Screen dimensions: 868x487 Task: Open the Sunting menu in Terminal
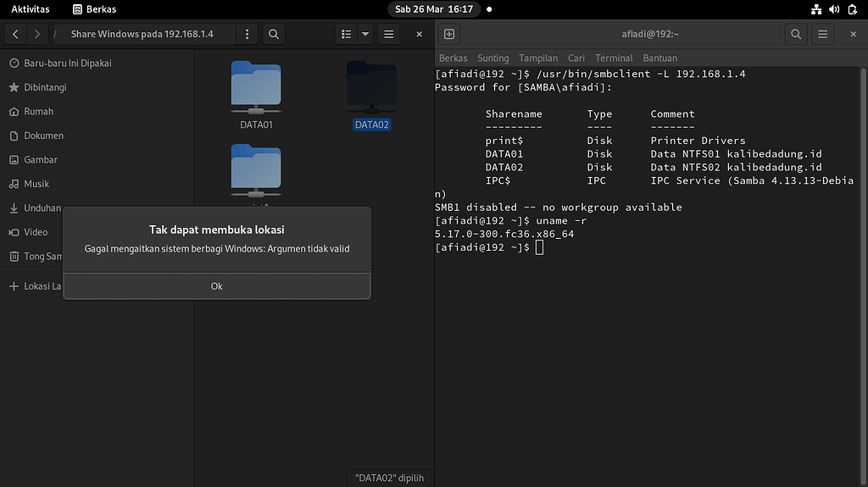coord(492,58)
